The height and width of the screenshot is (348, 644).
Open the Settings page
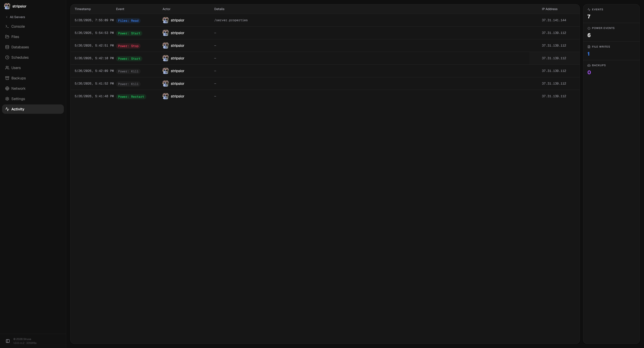point(33,99)
